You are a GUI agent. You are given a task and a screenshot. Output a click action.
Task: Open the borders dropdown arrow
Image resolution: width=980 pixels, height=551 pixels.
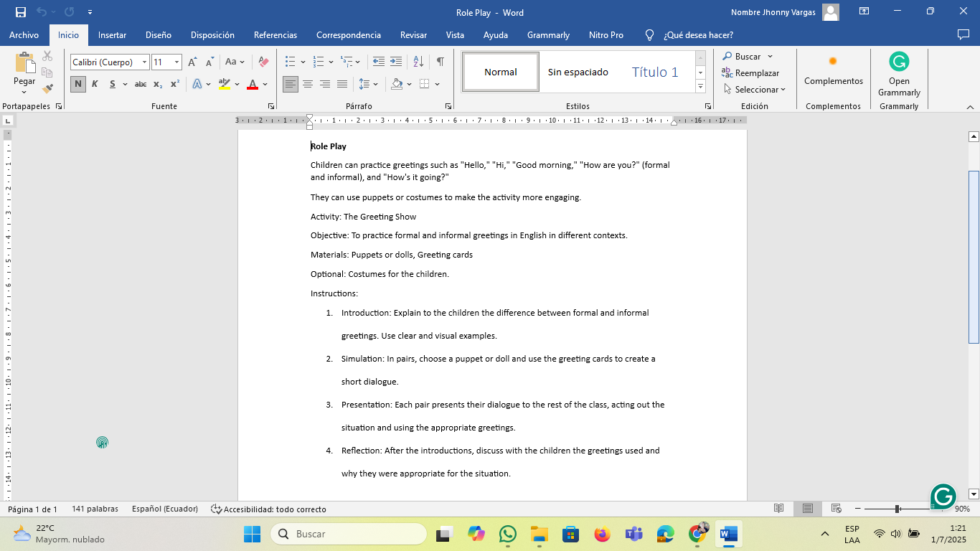click(437, 85)
